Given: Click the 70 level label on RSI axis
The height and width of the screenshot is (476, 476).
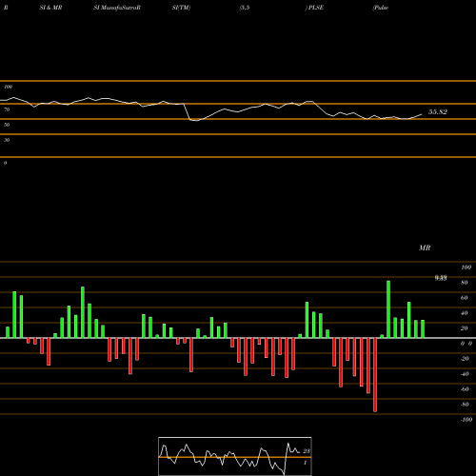Looking at the screenshot, I should click(x=7, y=109).
